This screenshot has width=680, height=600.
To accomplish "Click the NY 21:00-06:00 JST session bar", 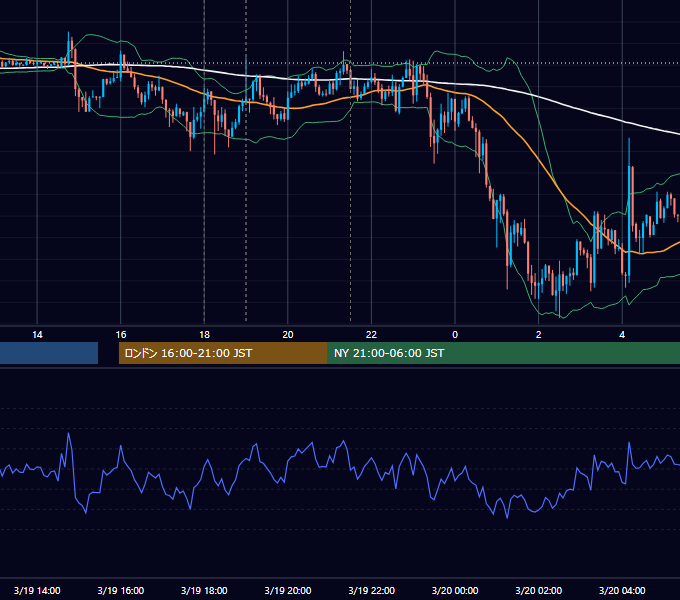I will (x=503, y=353).
